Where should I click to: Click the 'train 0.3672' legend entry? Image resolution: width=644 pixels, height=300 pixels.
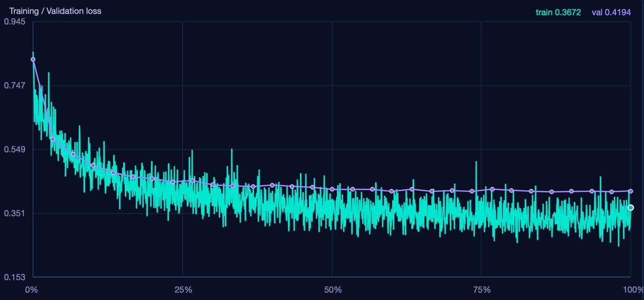pos(558,12)
